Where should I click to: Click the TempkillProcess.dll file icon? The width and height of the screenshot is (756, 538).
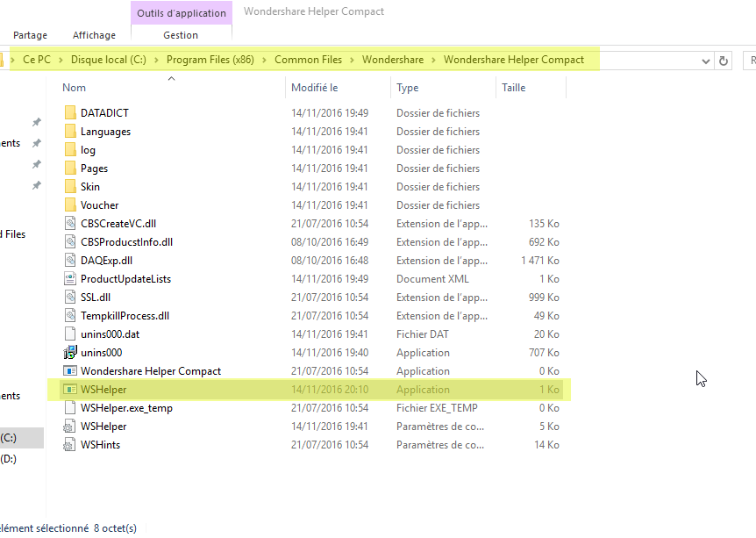click(x=70, y=316)
